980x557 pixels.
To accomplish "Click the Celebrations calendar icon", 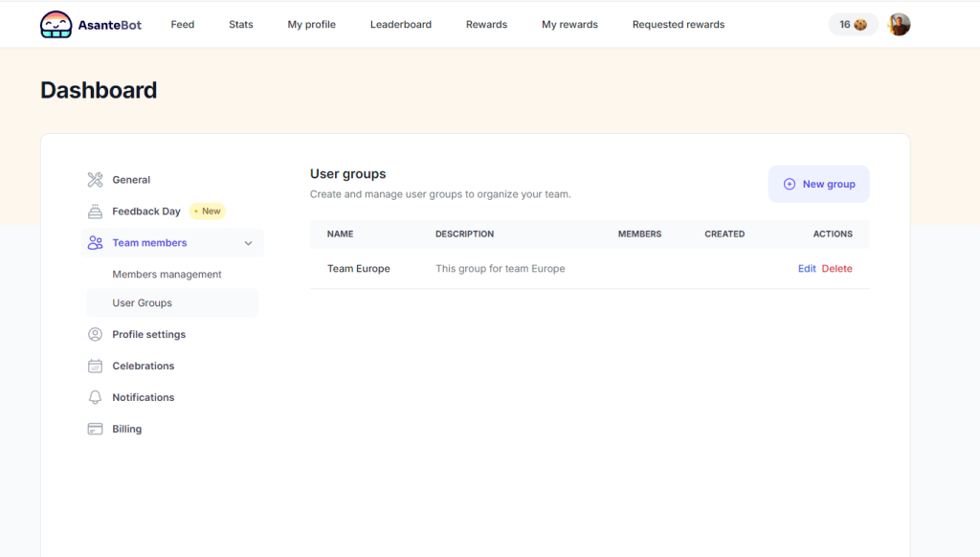I will tap(95, 367).
